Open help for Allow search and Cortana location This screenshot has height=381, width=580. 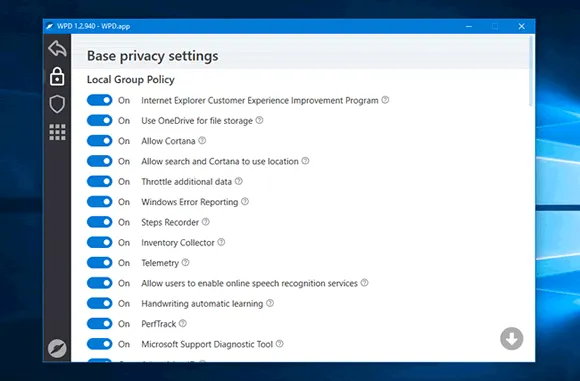coord(305,161)
